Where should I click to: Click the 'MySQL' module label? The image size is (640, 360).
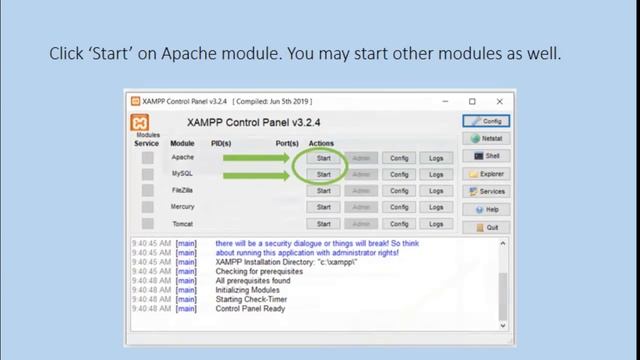(182, 173)
